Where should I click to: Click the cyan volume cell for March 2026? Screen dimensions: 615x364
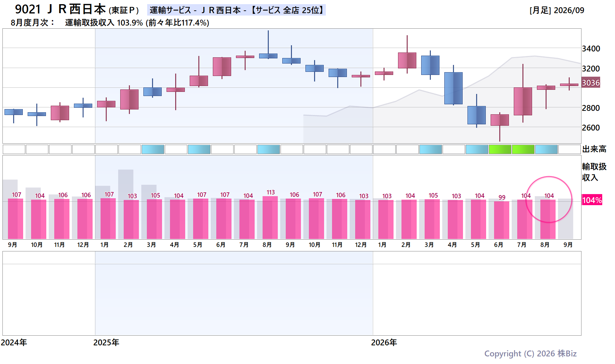click(x=430, y=150)
